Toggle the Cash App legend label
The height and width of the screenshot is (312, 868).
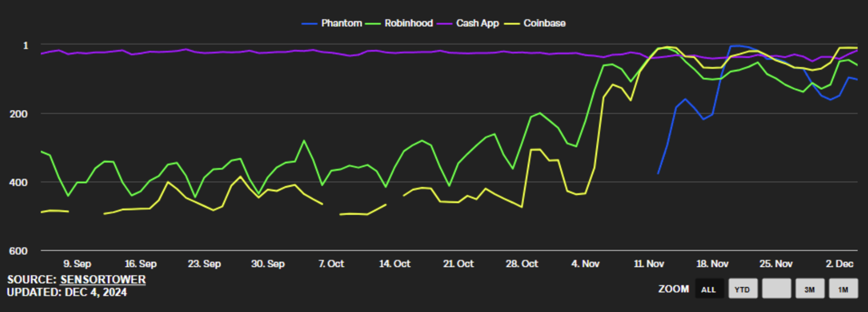pyautogui.click(x=478, y=23)
